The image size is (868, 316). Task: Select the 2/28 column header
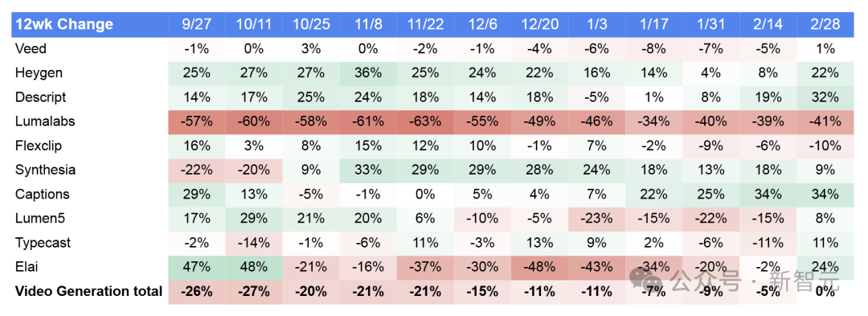pyautogui.click(x=825, y=24)
